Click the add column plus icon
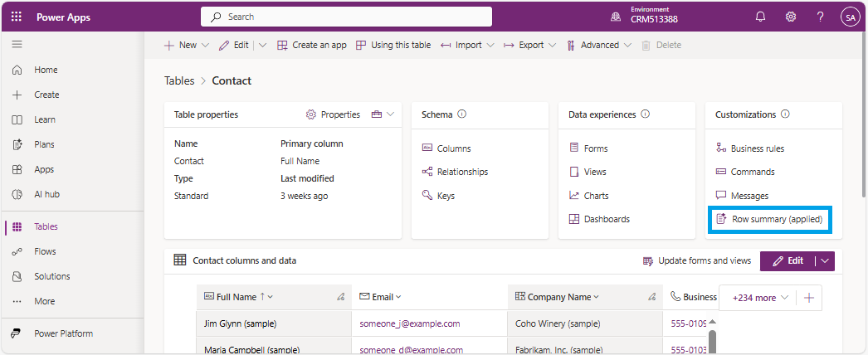The height and width of the screenshot is (355, 868). pos(809,298)
